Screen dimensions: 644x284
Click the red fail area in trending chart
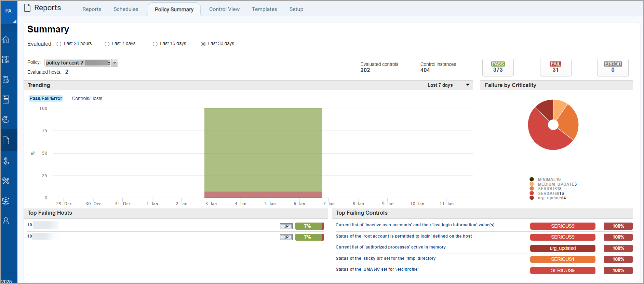point(263,195)
